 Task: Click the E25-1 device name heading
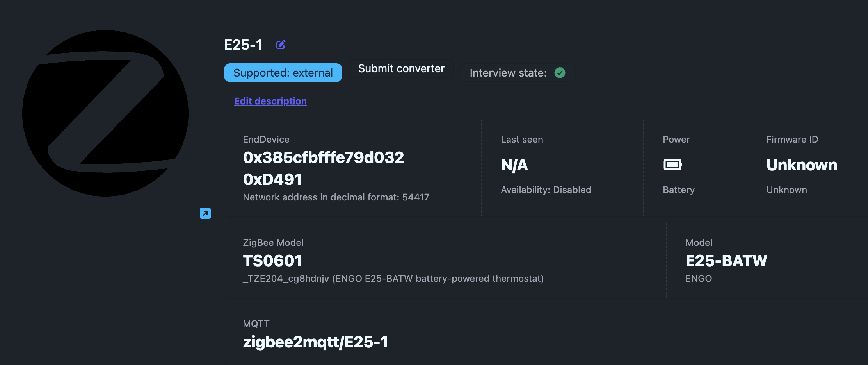click(243, 45)
